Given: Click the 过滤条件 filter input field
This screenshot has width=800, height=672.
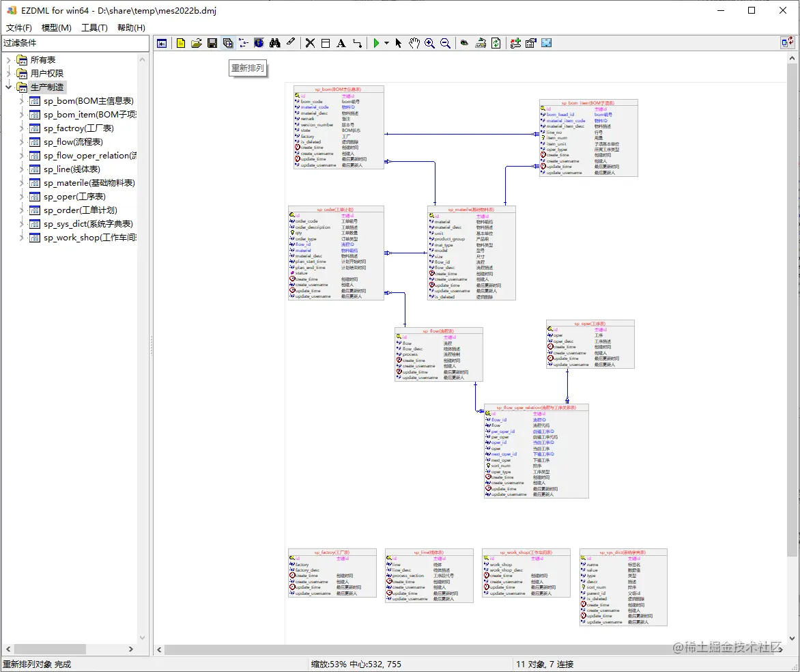Looking at the screenshot, I should click(75, 43).
